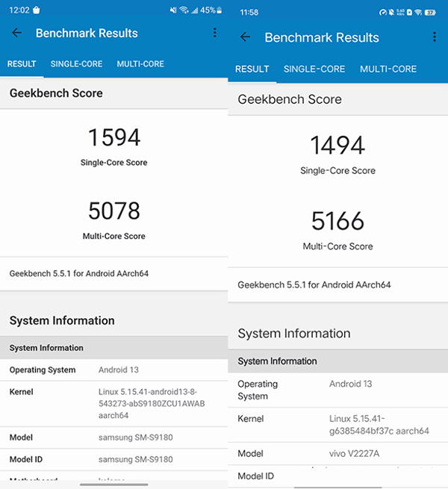The image size is (448, 489).
Task: Open the overflow menu on right screen
Action: pos(435,37)
